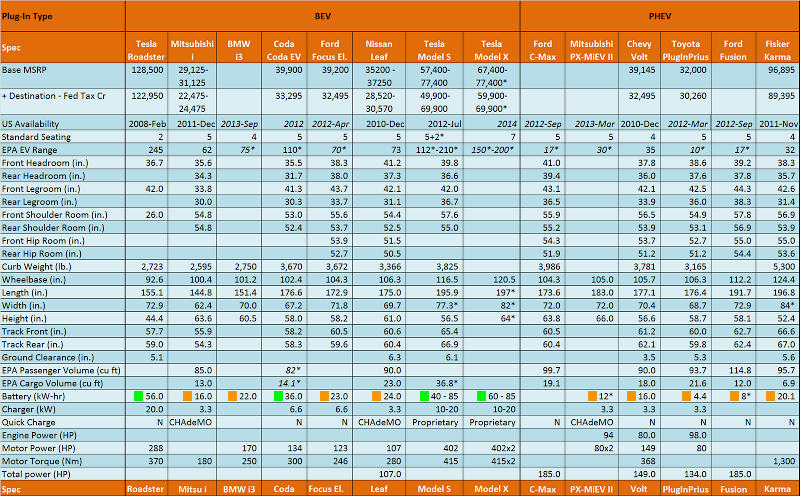Click the orange square beside battery 12*
This screenshot has height=496, width=800.
592,396
